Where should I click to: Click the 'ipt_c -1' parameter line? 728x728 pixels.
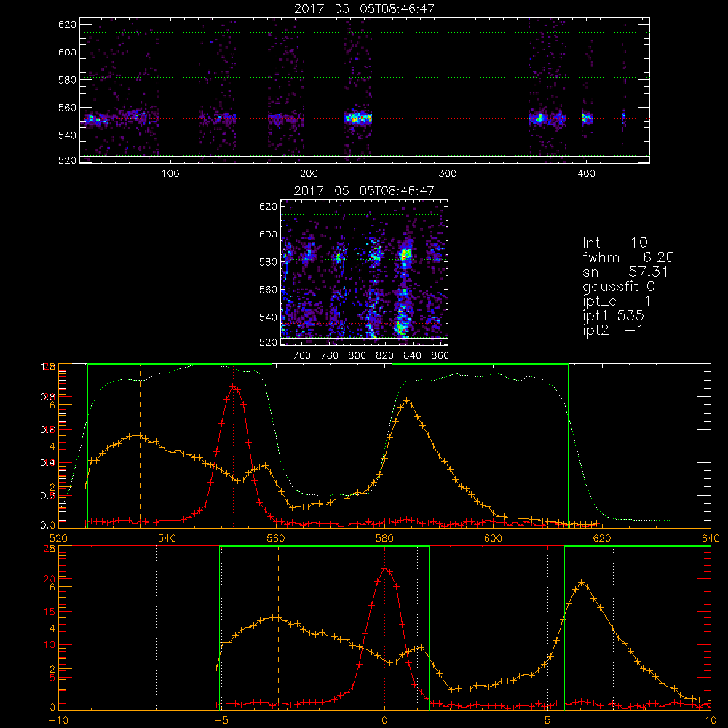tap(617, 301)
